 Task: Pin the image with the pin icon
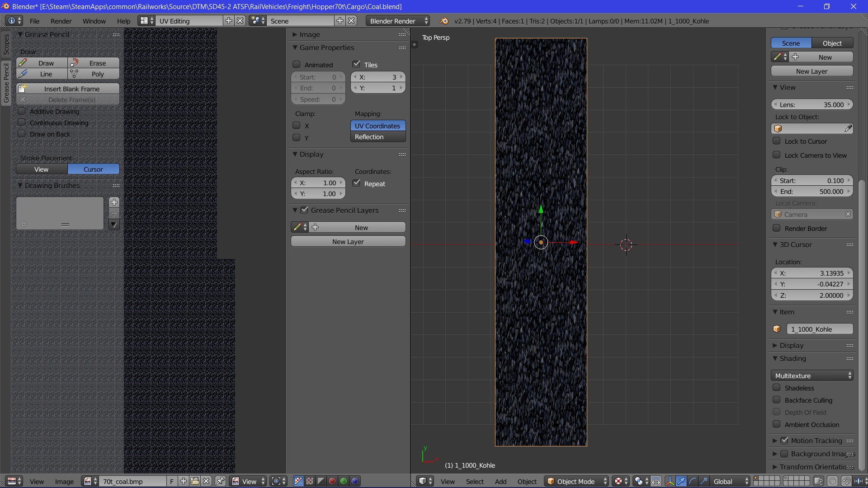coord(220,481)
